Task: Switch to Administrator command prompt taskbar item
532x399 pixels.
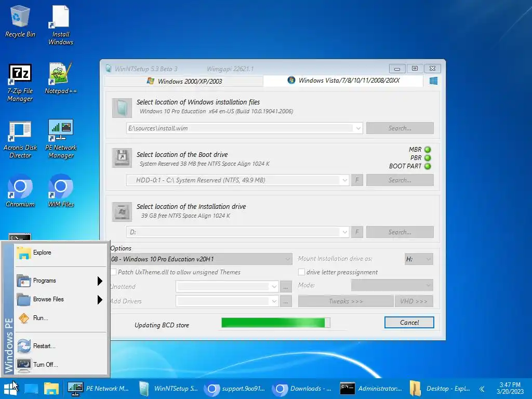Action: [371, 389]
